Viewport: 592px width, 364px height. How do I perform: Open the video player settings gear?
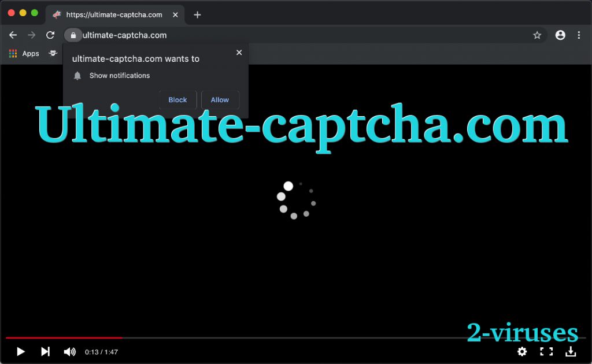(522, 351)
